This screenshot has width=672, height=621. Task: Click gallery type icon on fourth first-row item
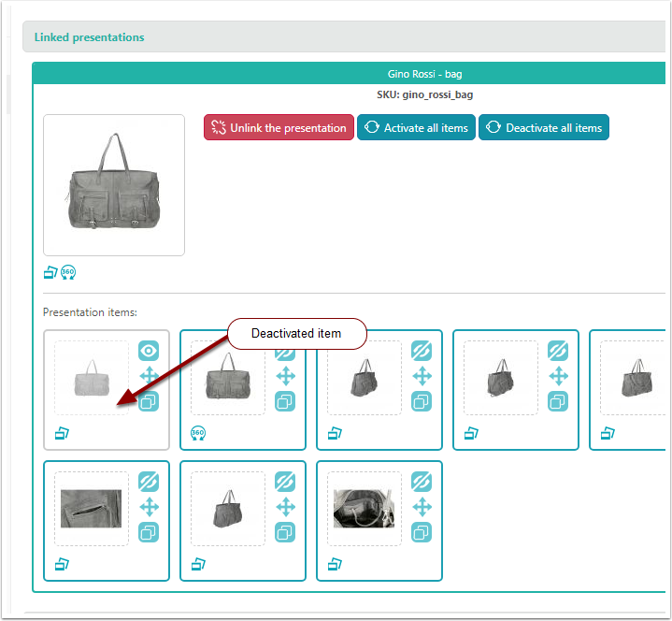pos(471,433)
